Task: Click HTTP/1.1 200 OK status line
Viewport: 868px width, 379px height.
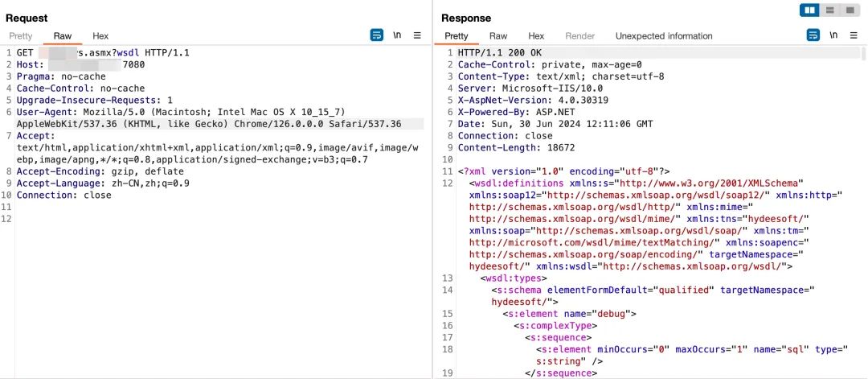Action: (499, 52)
